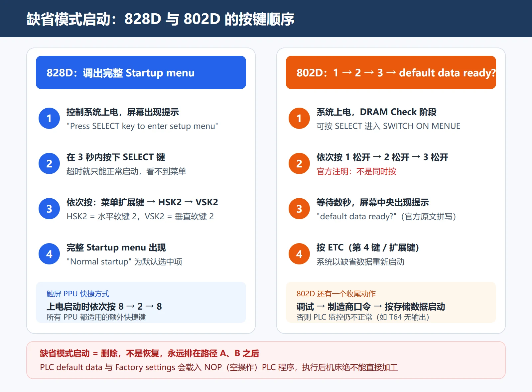
Task: Click HSK2 = 水平软键 2 explanation line
Action: click(140, 217)
